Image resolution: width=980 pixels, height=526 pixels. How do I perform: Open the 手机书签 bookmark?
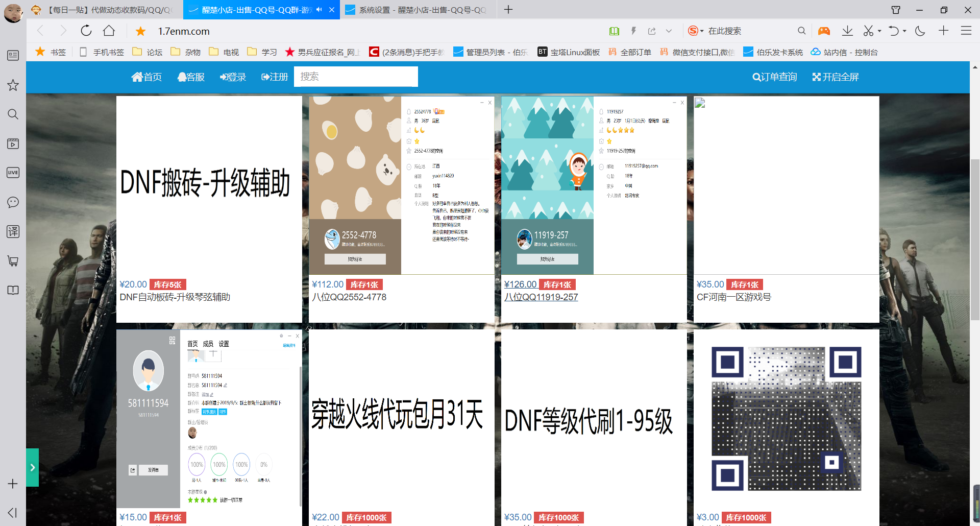pyautogui.click(x=102, y=52)
